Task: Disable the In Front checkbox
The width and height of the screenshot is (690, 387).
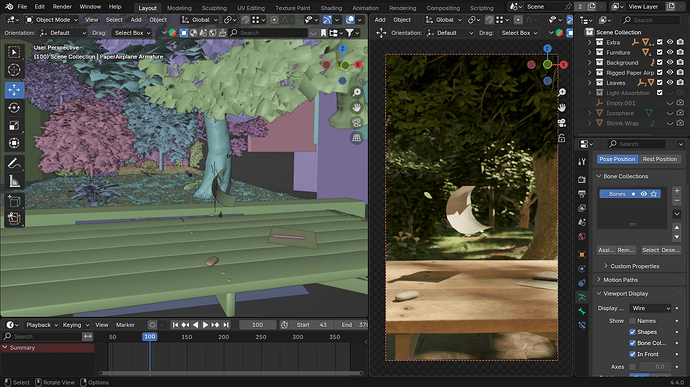Action: 632,354
